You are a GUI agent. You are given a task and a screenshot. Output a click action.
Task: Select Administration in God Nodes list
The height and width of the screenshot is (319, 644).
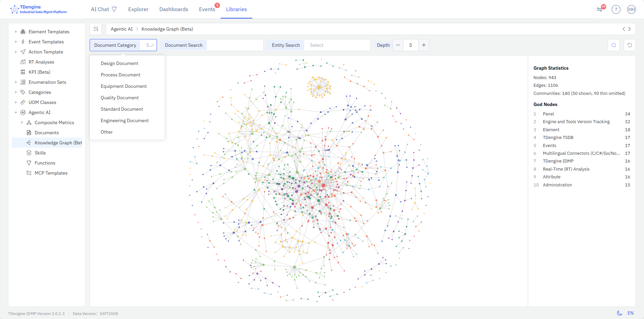tap(582, 185)
